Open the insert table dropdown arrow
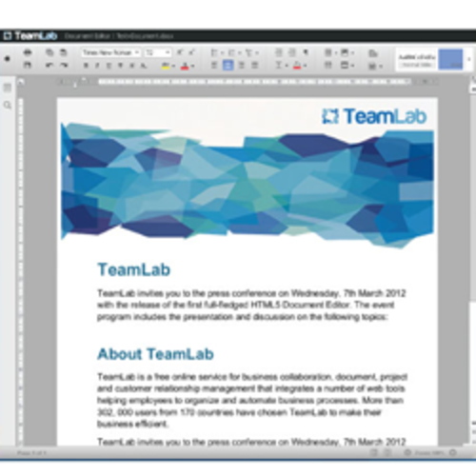The height and width of the screenshot is (476, 476). pyautogui.click(x=335, y=53)
